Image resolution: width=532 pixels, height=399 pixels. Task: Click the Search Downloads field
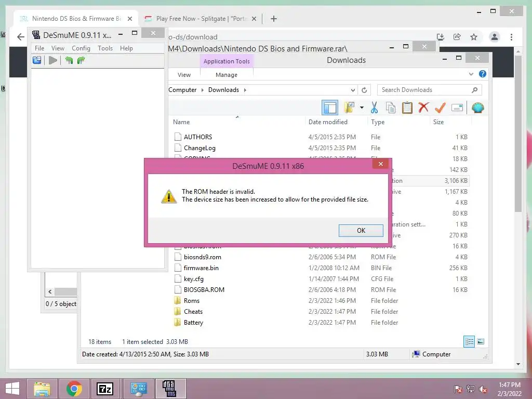(x=429, y=90)
